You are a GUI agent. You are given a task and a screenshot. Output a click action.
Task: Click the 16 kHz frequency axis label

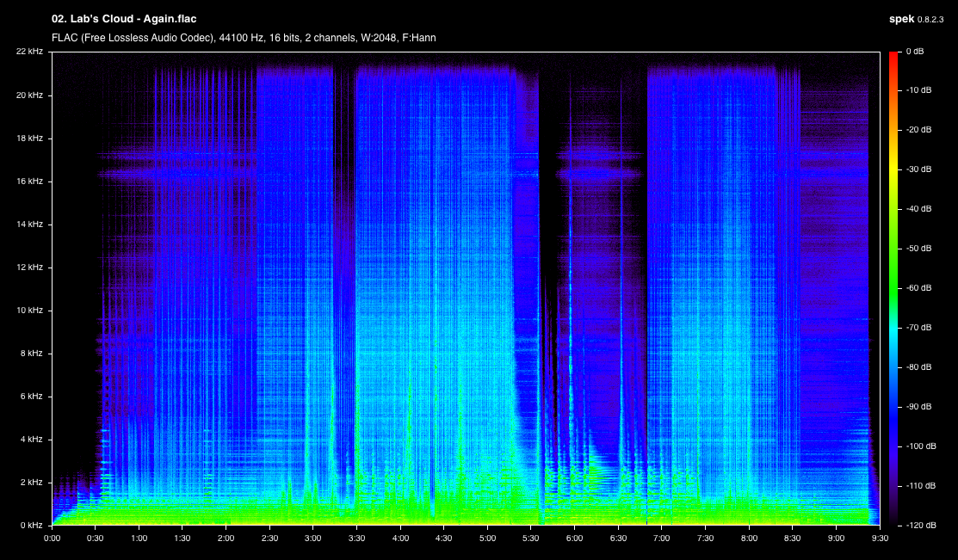pyautogui.click(x=29, y=182)
